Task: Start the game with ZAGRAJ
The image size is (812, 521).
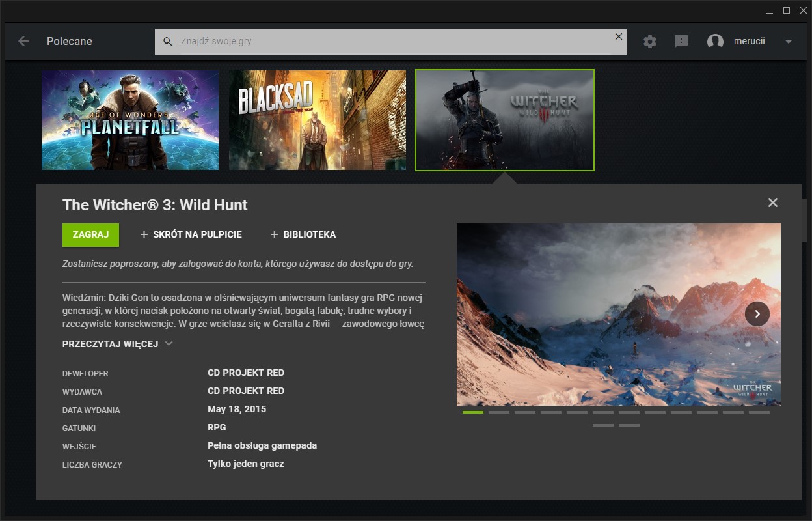Action: 90,234
